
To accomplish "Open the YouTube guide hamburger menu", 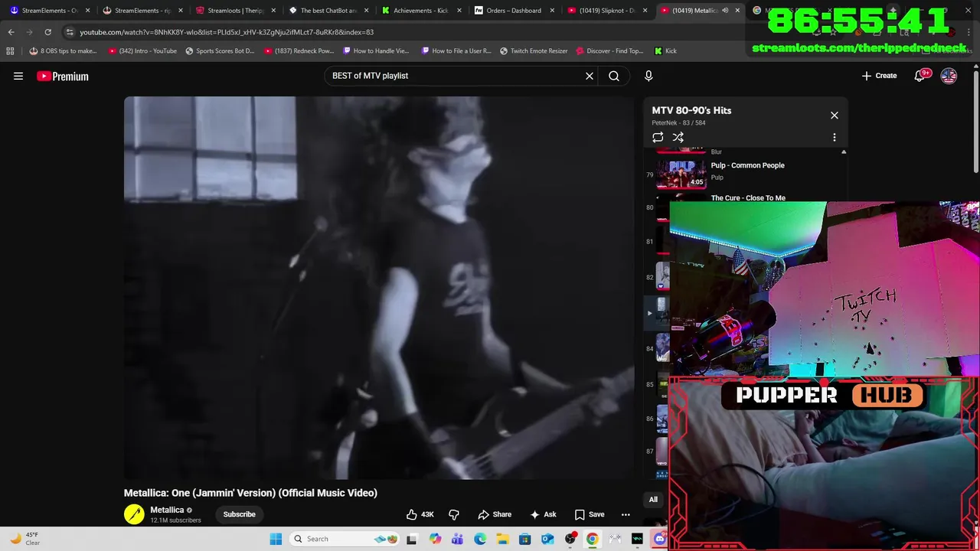I will (18, 76).
